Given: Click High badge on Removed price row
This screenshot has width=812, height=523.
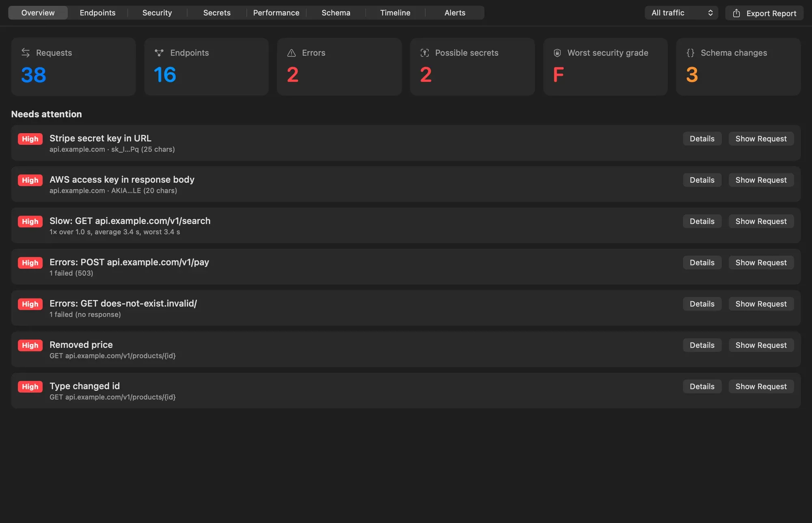Looking at the screenshot, I should (x=30, y=346).
